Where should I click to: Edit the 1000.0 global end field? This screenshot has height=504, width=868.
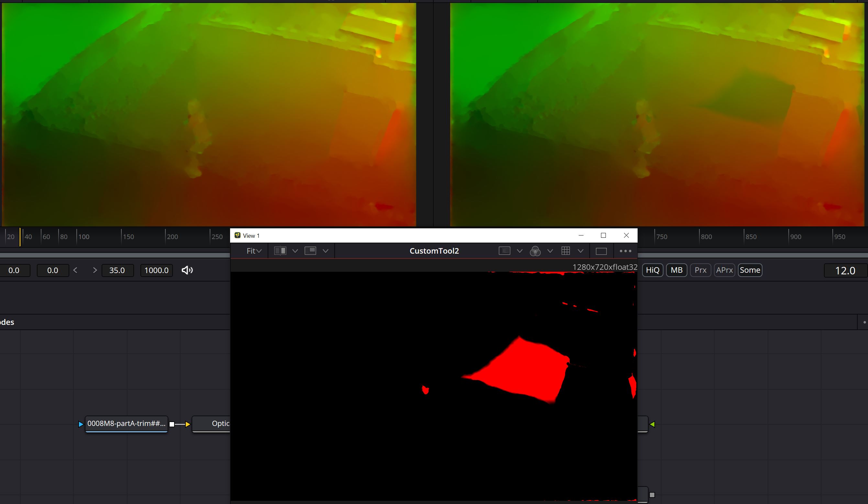[156, 270]
